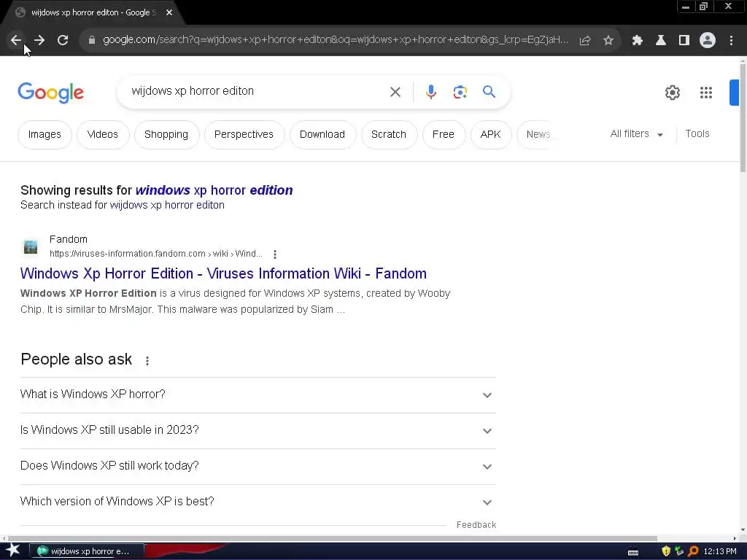Open options for the Fandom result
This screenshot has width=747, height=560.
point(275,254)
